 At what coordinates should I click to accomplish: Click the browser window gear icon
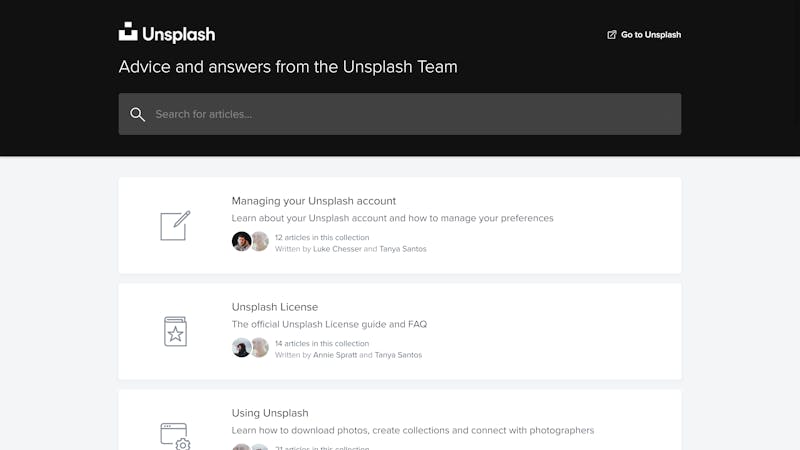click(175, 436)
